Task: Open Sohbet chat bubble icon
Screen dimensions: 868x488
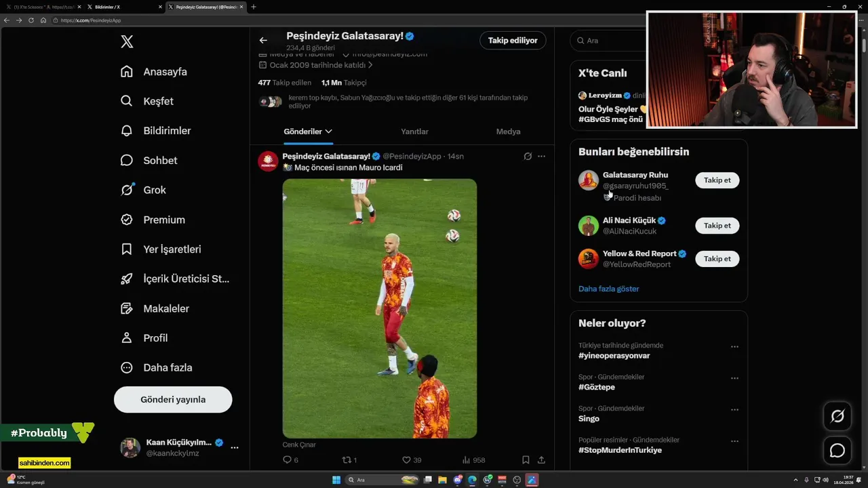Action: [127, 161]
